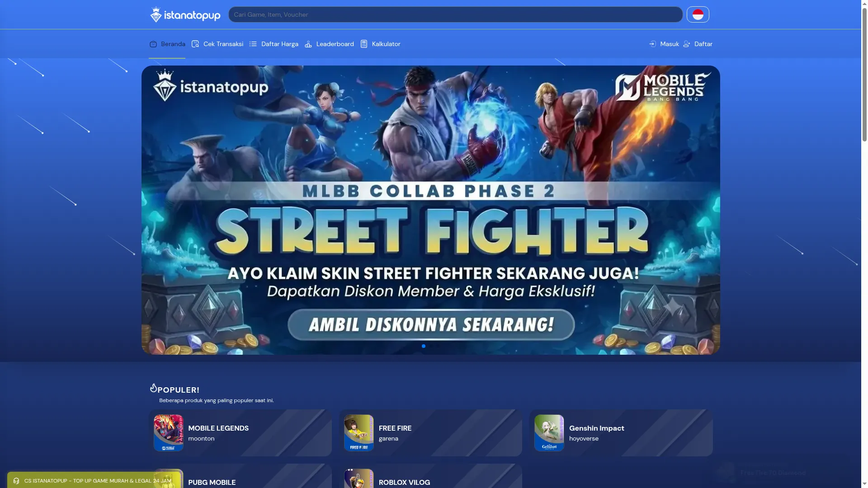Viewport: 868px width, 488px height.
Task: Click the Free Fire game thumbnail
Action: tap(359, 433)
